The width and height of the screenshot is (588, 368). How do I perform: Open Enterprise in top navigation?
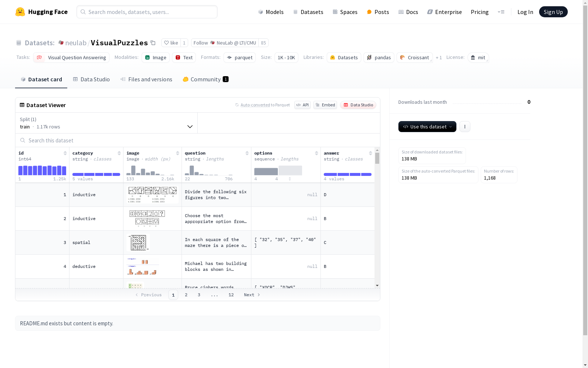(x=444, y=12)
